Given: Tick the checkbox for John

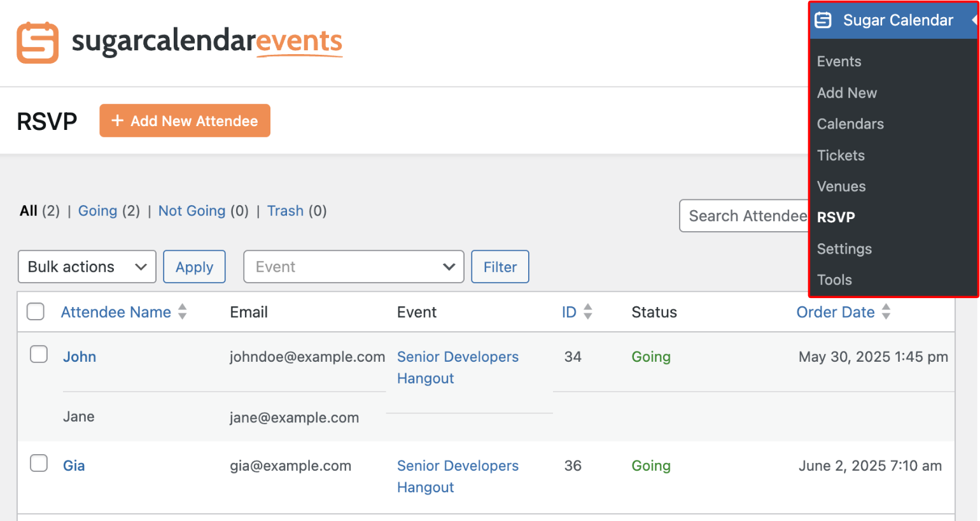Looking at the screenshot, I should (x=39, y=354).
